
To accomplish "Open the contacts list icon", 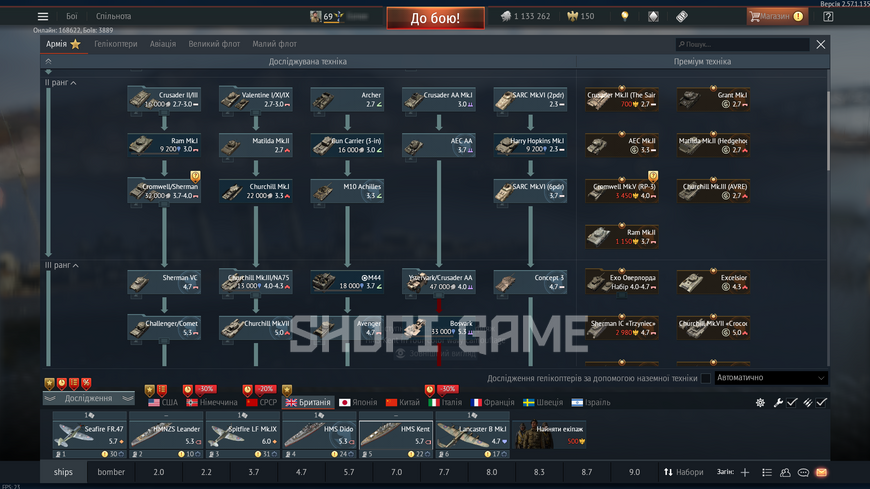I will (767, 472).
